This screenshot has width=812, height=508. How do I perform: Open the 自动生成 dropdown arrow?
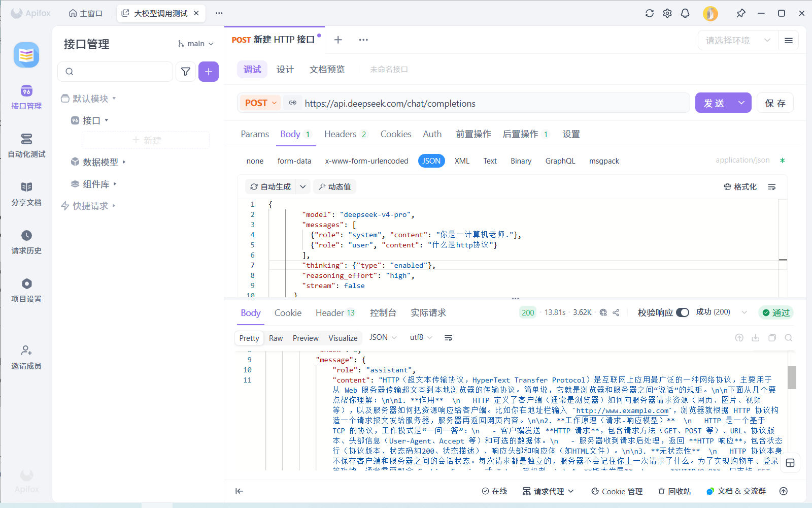(303, 187)
